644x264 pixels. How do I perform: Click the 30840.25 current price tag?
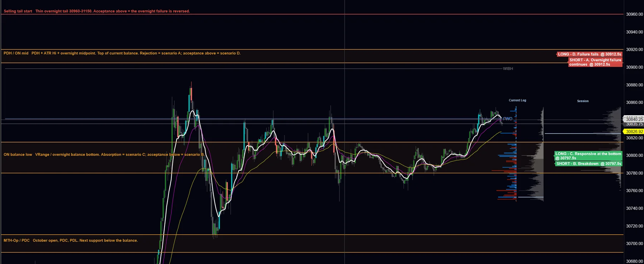pyautogui.click(x=634, y=119)
